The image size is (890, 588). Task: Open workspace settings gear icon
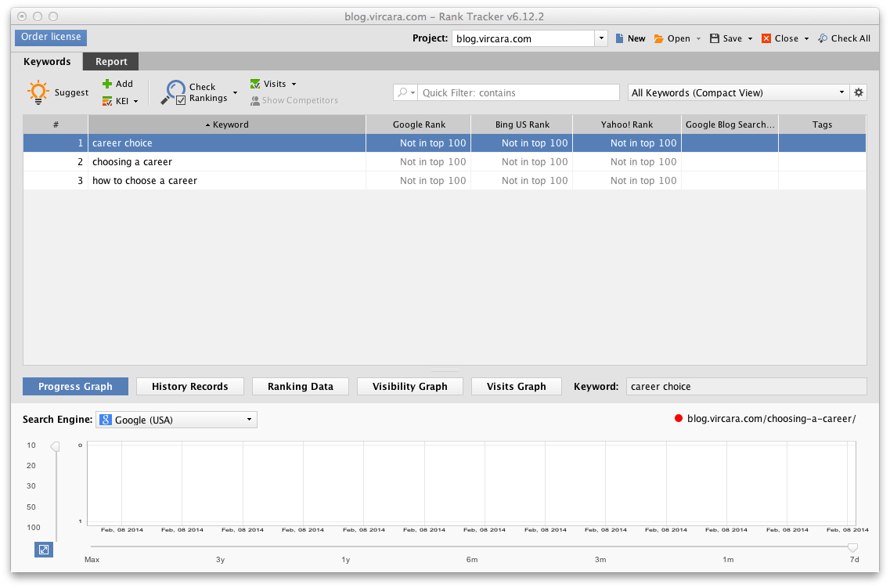(858, 92)
